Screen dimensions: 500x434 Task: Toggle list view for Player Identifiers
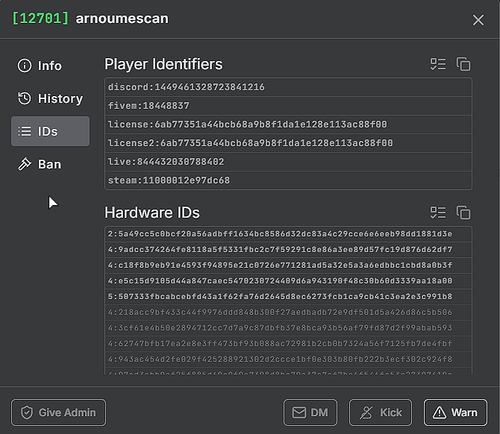tap(438, 64)
